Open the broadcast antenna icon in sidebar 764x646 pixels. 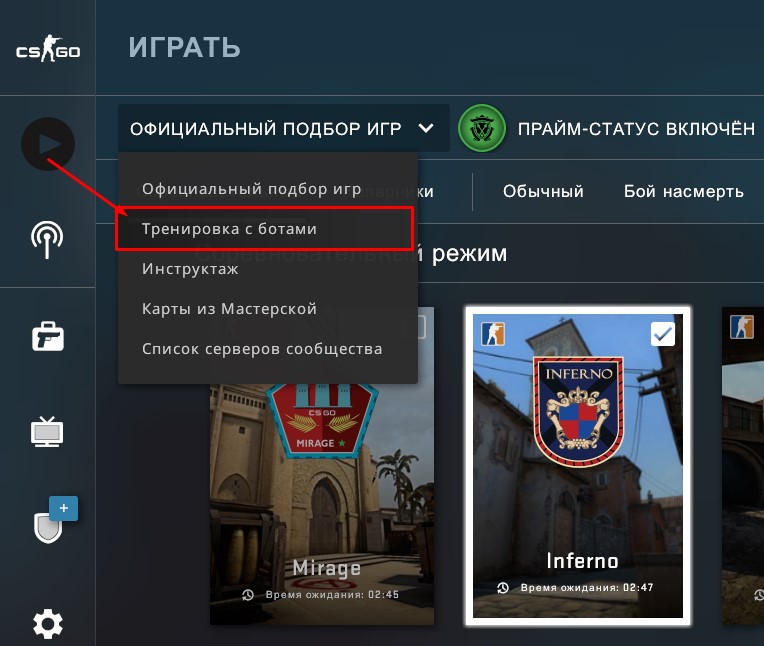pos(47,239)
